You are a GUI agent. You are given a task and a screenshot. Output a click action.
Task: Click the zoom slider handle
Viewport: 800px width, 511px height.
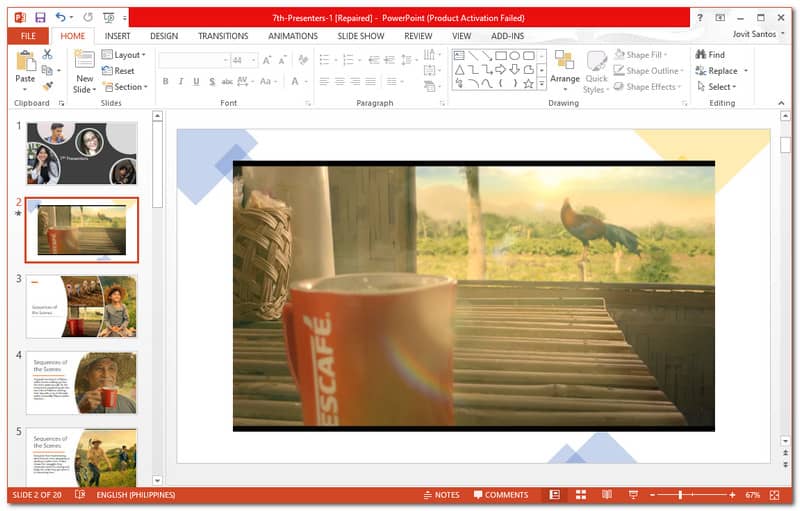pyautogui.click(x=680, y=495)
